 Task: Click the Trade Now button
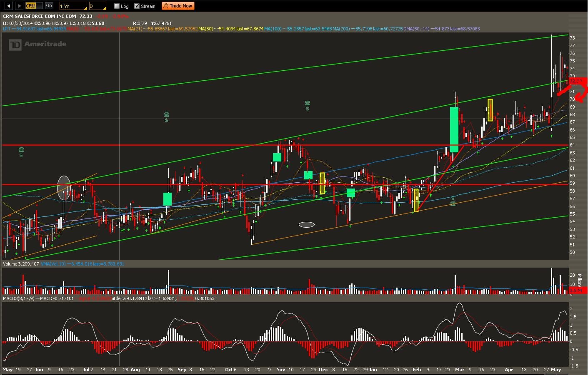[x=178, y=6]
